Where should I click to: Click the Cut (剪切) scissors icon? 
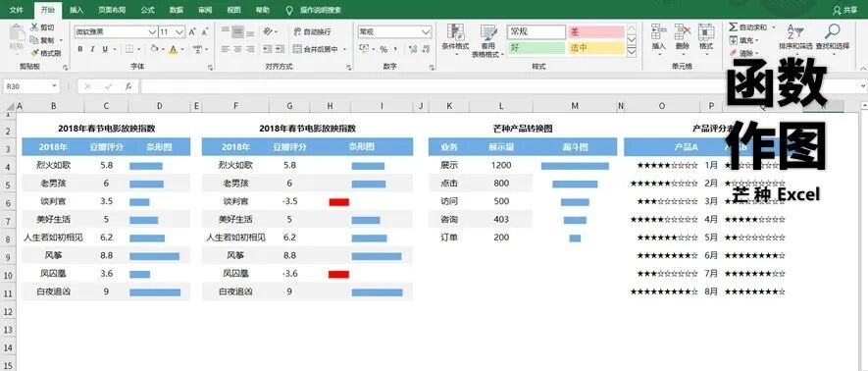coord(34,27)
